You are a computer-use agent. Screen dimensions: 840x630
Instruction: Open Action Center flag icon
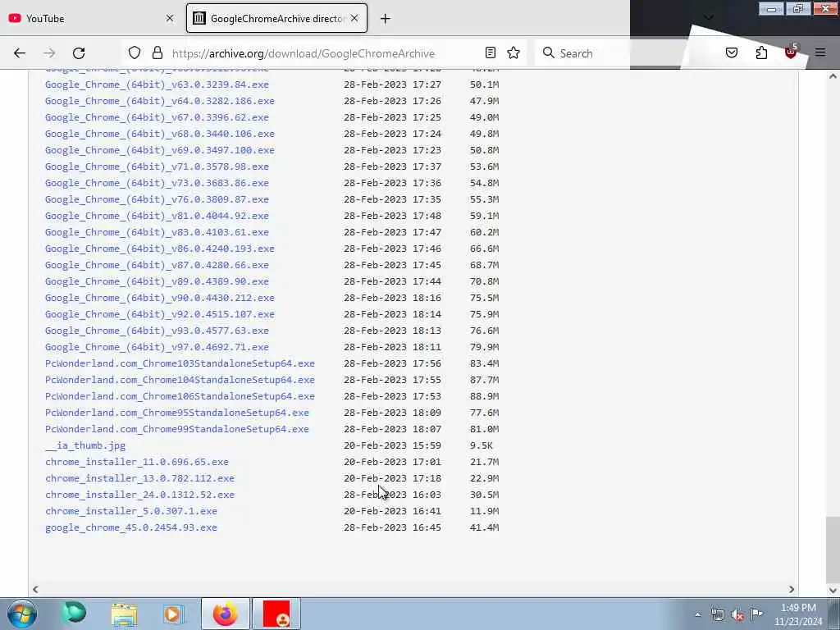point(757,614)
